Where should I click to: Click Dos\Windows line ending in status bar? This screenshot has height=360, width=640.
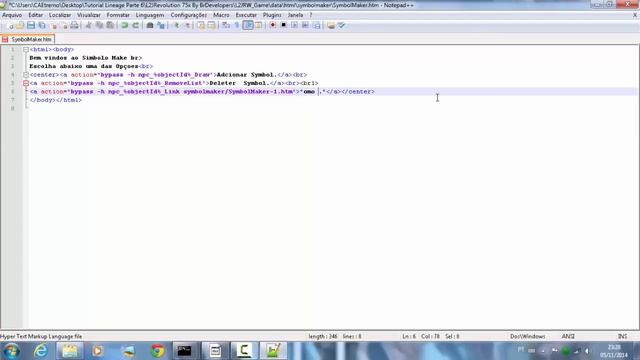click(527, 336)
